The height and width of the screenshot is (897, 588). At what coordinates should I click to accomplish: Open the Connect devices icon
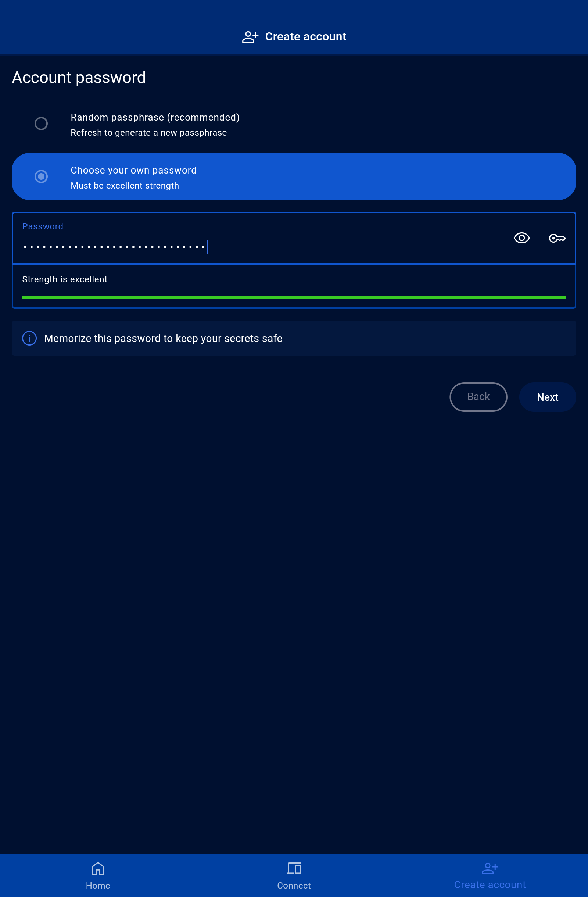point(294,868)
